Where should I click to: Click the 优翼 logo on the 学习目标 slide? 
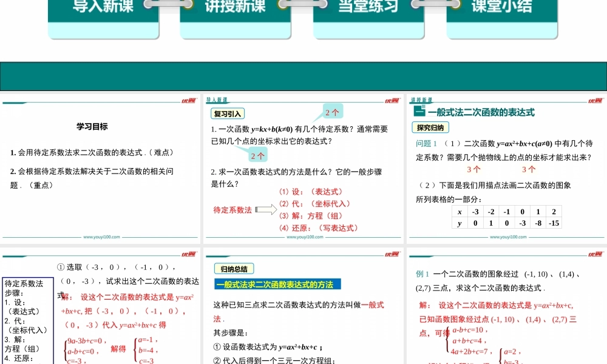(188, 101)
